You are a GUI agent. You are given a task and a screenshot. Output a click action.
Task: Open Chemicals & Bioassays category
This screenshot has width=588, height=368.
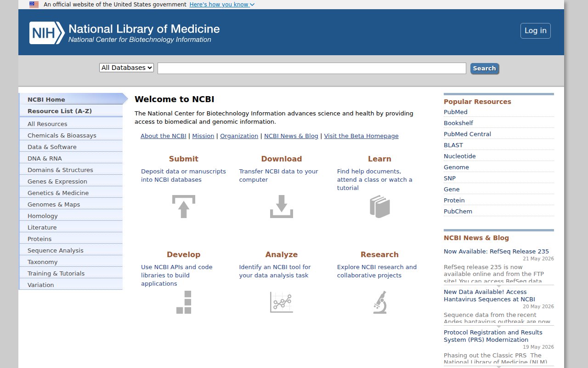coord(71,135)
